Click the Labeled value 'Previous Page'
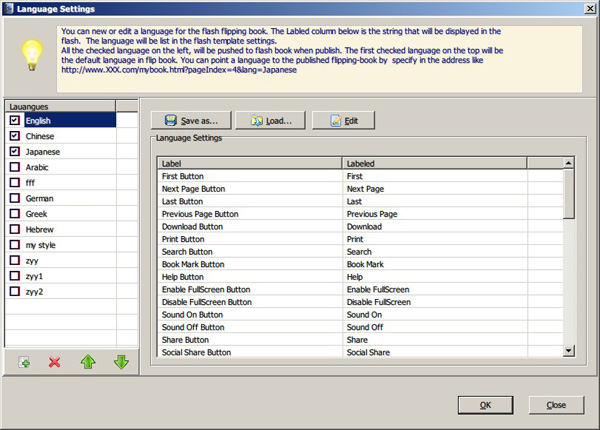Image resolution: width=600 pixels, height=430 pixels. tap(372, 214)
